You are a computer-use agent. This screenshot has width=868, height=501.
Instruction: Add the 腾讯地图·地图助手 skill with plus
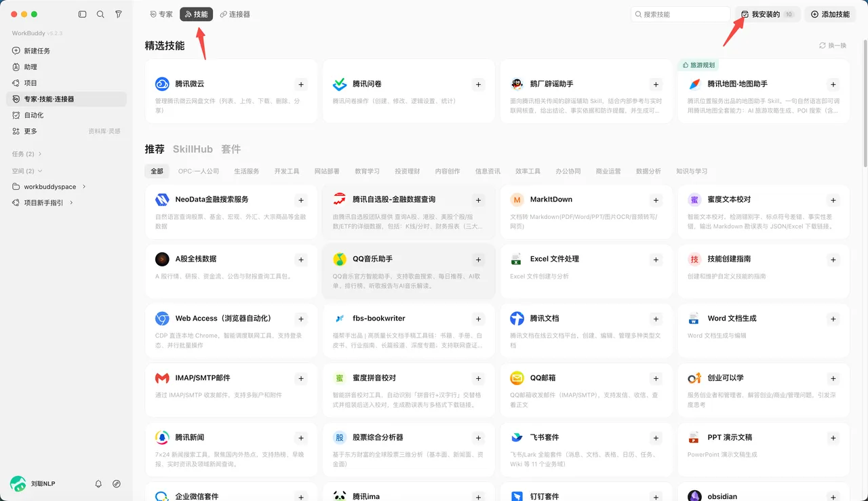point(833,85)
